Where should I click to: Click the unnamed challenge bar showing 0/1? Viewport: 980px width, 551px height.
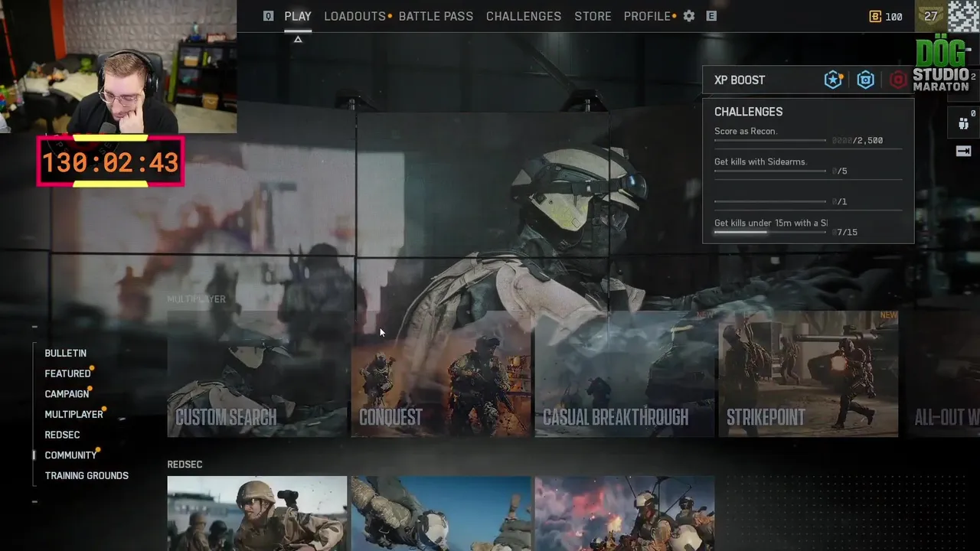pyautogui.click(x=770, y=201)
